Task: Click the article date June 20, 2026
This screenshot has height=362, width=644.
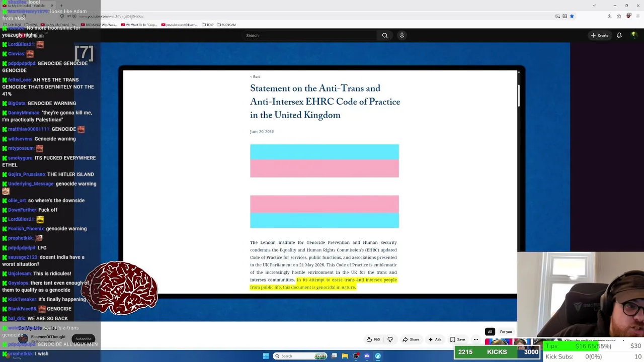Action: tap(262, 131)
